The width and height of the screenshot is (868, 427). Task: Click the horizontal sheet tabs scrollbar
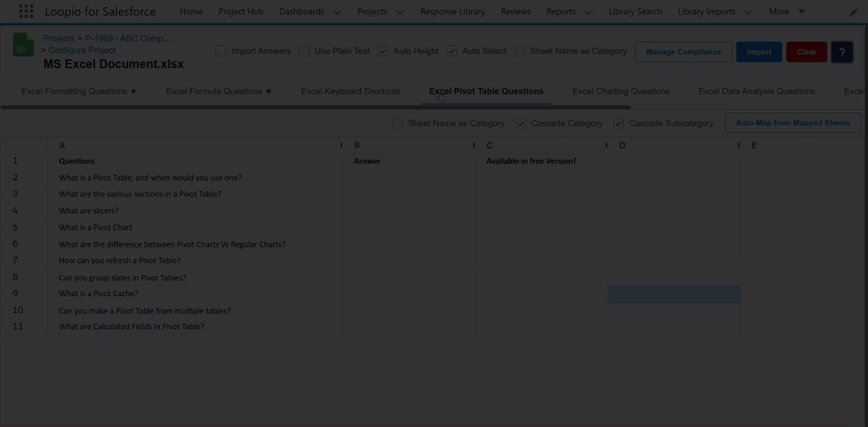(x=315, y=107)
